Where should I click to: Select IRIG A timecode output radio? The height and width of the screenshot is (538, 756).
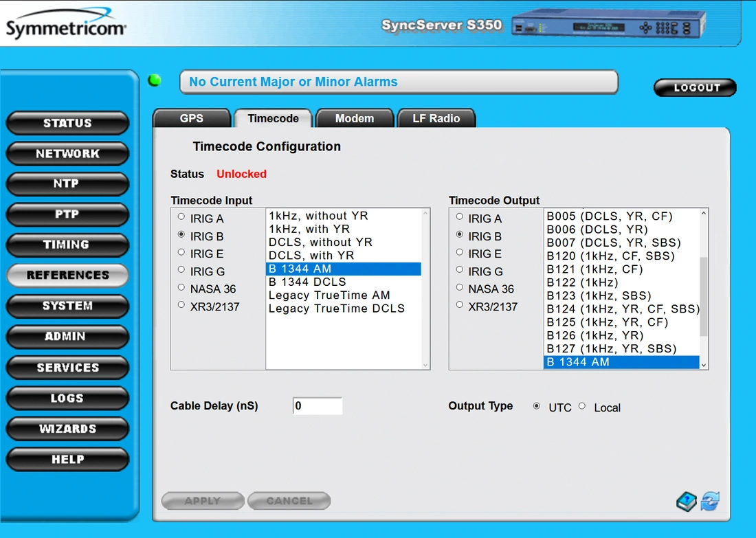(460, 217)
